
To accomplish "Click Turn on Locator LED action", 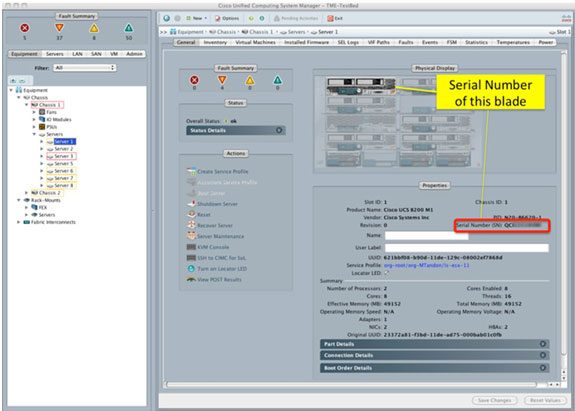I will click(x=217, y=269).
